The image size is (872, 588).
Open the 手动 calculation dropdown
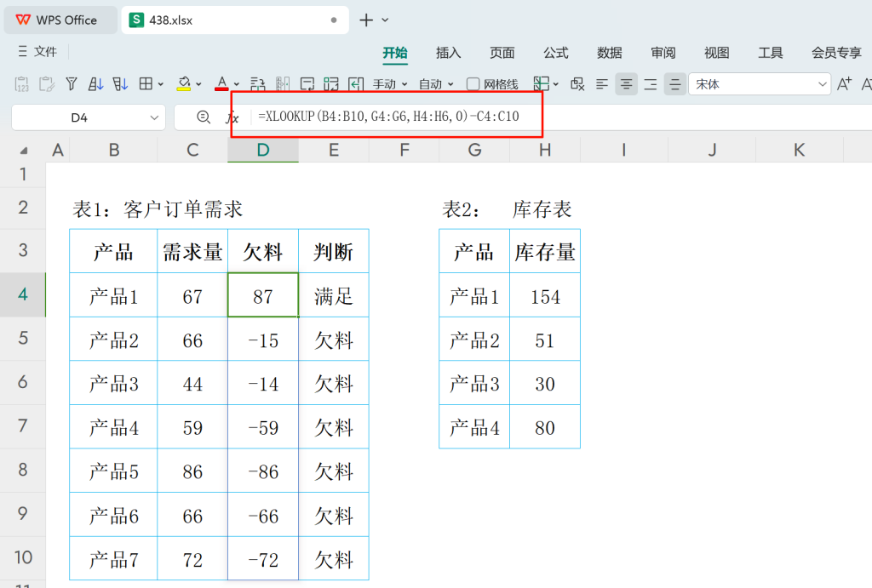click(x=390, y=84)
